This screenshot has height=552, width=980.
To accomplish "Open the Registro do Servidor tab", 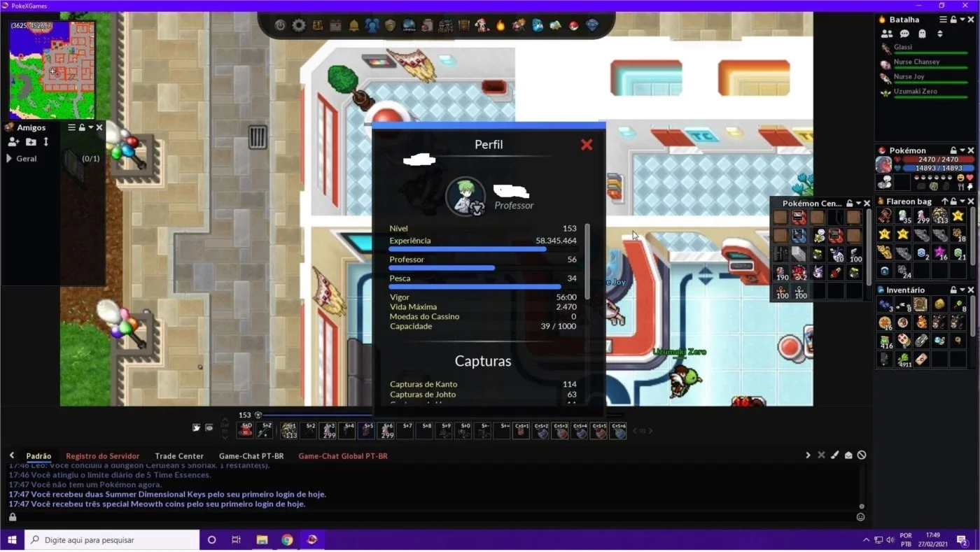I will (x=102, y=456).
